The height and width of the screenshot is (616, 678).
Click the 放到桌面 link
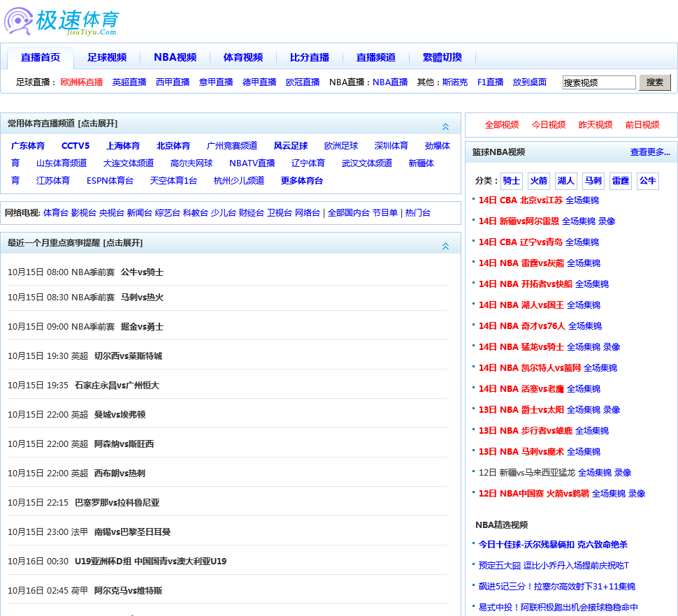pyautogui.click(x=530, y=82)
